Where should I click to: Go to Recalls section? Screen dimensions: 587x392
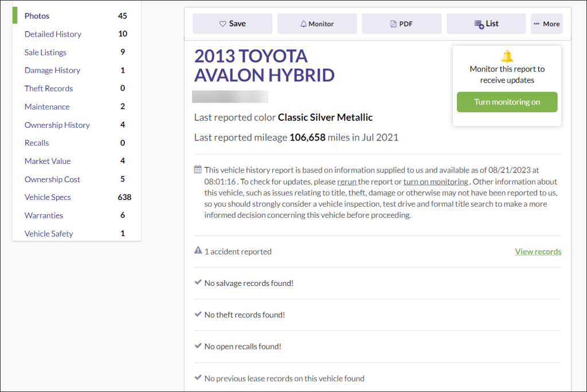click(x=37, y=143)
